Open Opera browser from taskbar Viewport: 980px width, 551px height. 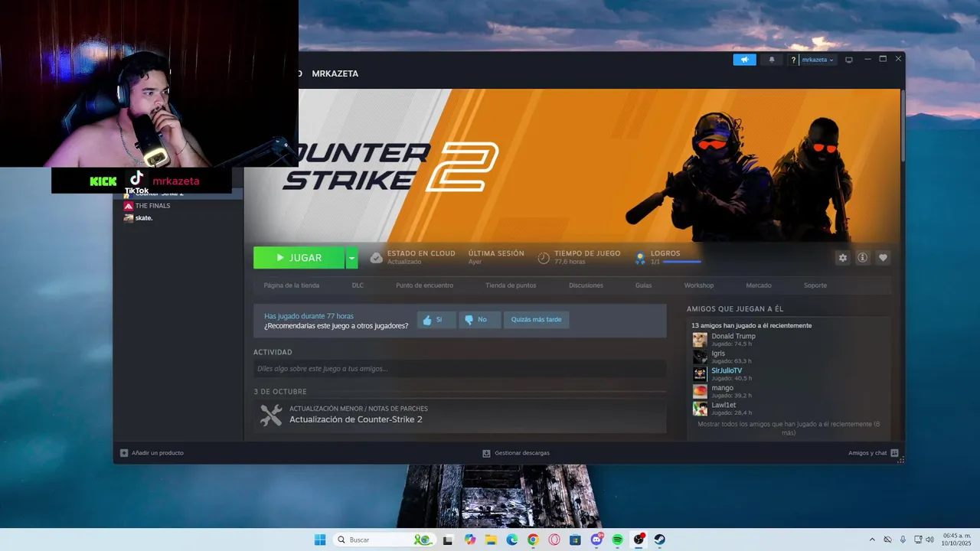click(554, 540)
